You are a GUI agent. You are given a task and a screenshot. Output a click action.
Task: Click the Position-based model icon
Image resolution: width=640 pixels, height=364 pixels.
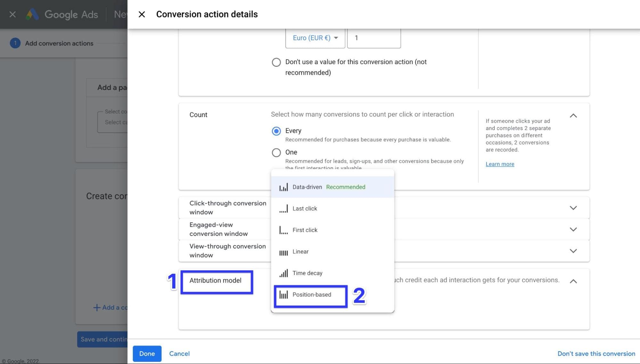pos(283,295)
